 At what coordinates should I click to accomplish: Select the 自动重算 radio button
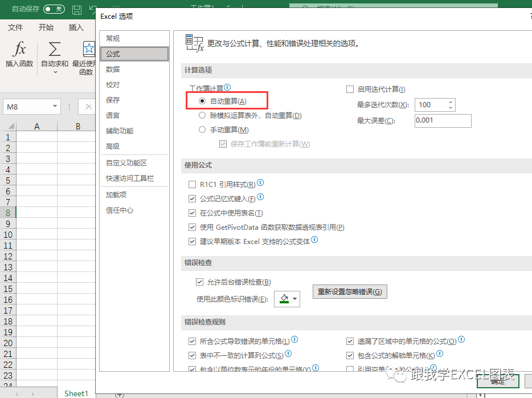click(x=202, y=101)
